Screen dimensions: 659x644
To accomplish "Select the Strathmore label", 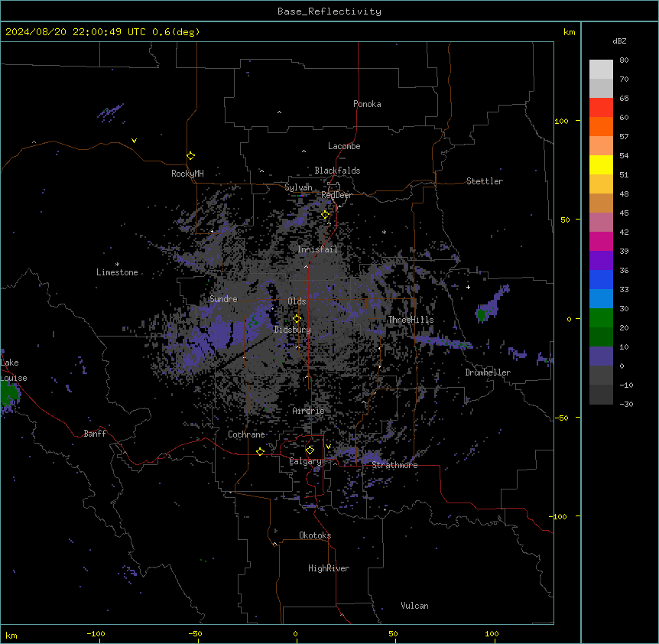I will pos(394,465).
